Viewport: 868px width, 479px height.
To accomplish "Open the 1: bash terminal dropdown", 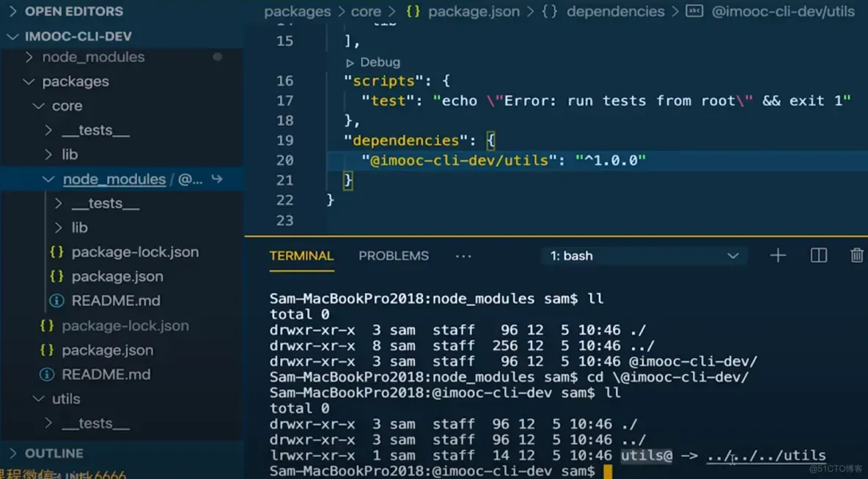I will [644, 256].
